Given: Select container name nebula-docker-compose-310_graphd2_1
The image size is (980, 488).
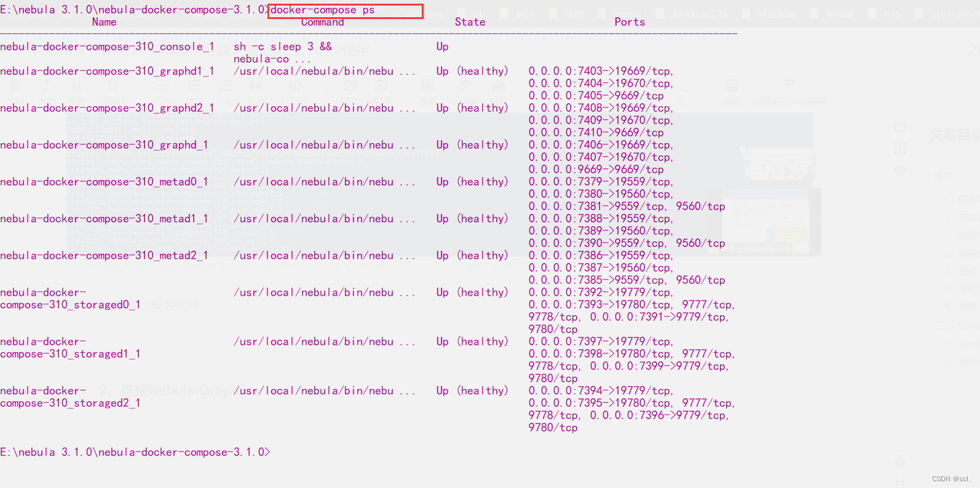Looking at the screenshot, I should pos(107,108).
